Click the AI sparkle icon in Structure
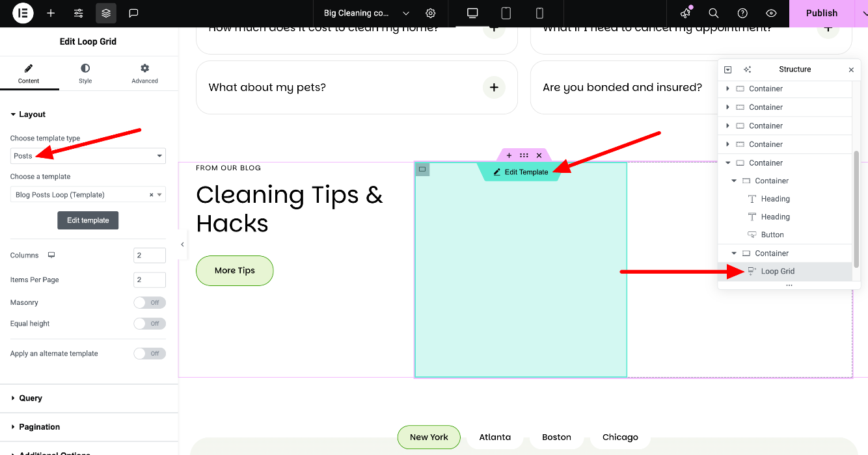This screenshot has width=868, height=455. [x=748, y=70]
